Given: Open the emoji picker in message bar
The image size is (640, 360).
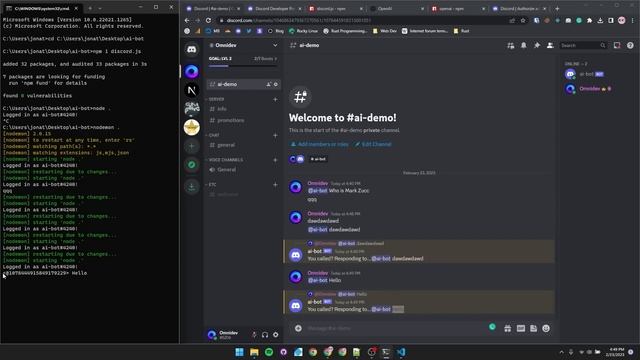Looking at the screenshot, I should tap(546, 328).
